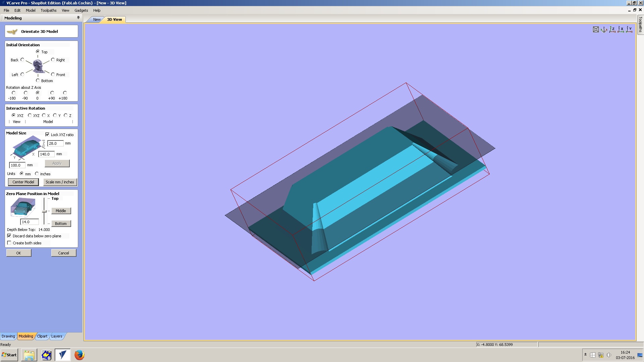The image size is (644, 362).
Task: Launch Firefox from the taskbar
Action: [79, 355]
